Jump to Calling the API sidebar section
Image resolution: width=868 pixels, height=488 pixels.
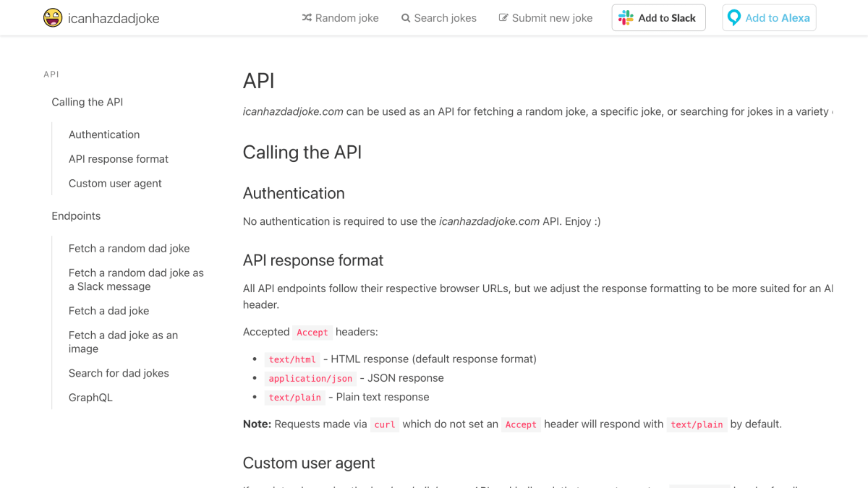tap(88, 102)
